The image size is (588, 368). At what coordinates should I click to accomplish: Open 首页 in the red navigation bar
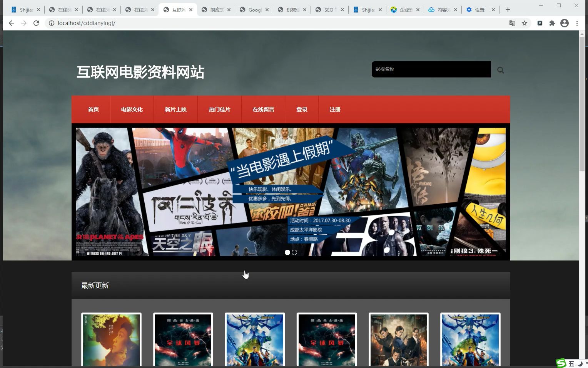point(94,109)
